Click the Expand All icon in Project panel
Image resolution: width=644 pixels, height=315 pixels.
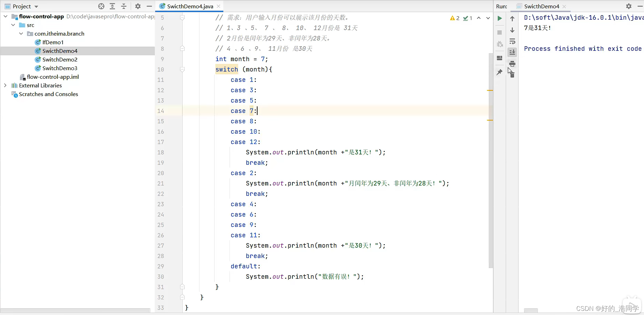pos(112,6)
